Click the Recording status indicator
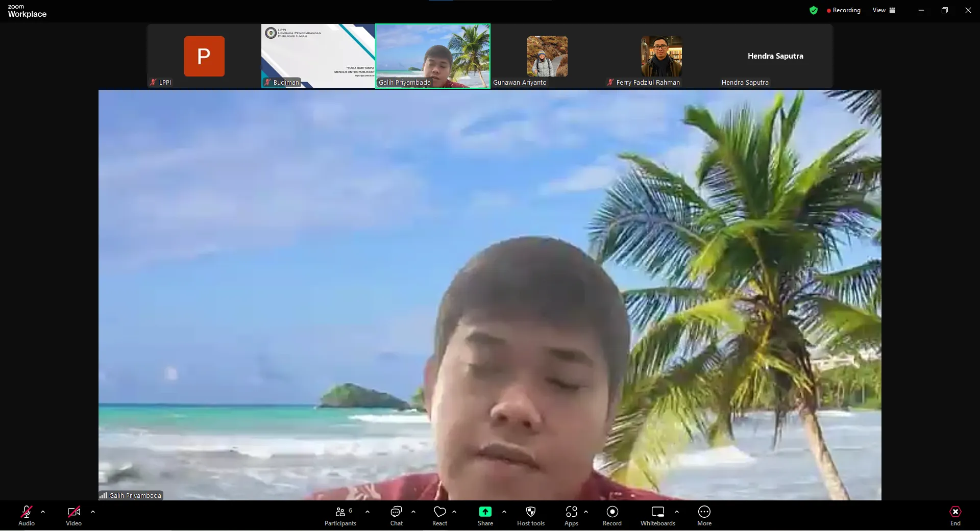The width and height of the screenshot is (980, 531). [x=843, y=10]
